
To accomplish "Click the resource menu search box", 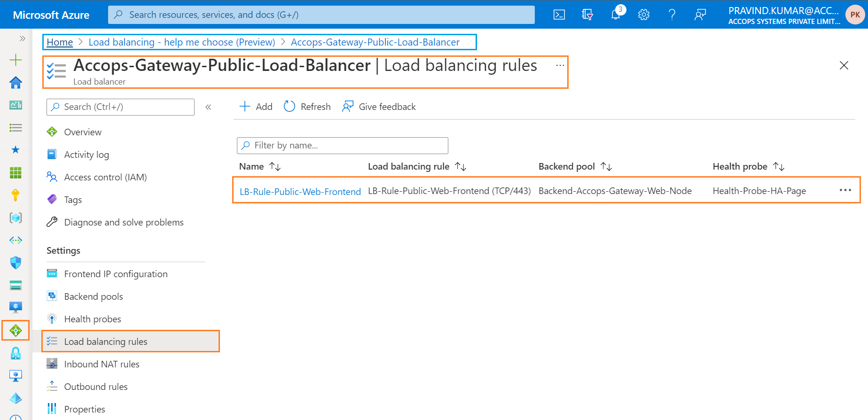I will [120, 107].
